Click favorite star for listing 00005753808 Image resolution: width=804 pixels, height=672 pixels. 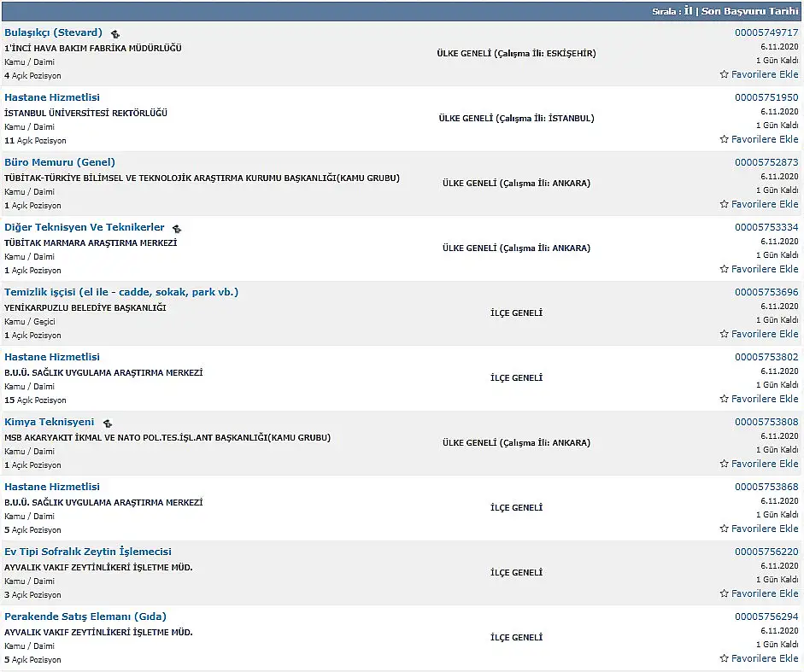point(724,464)
